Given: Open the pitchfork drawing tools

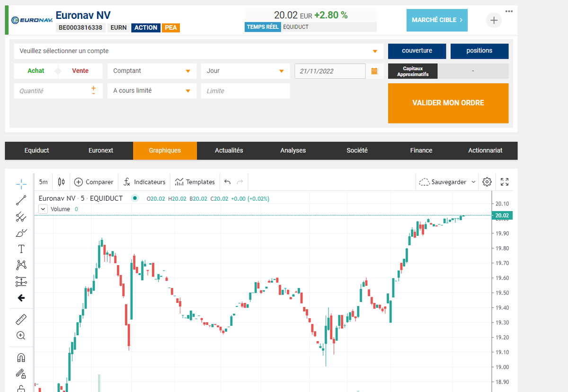Looking at the screenshot, I should (21, 217).
